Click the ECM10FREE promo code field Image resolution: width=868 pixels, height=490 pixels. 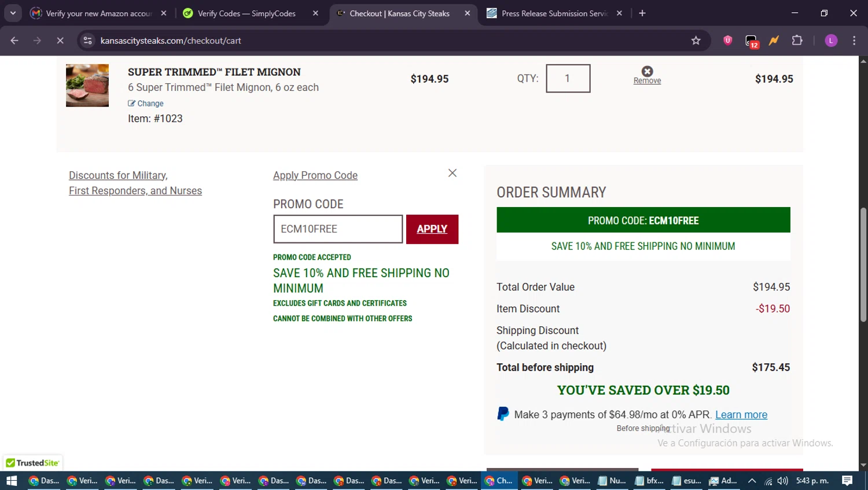[x=338, y=229]
